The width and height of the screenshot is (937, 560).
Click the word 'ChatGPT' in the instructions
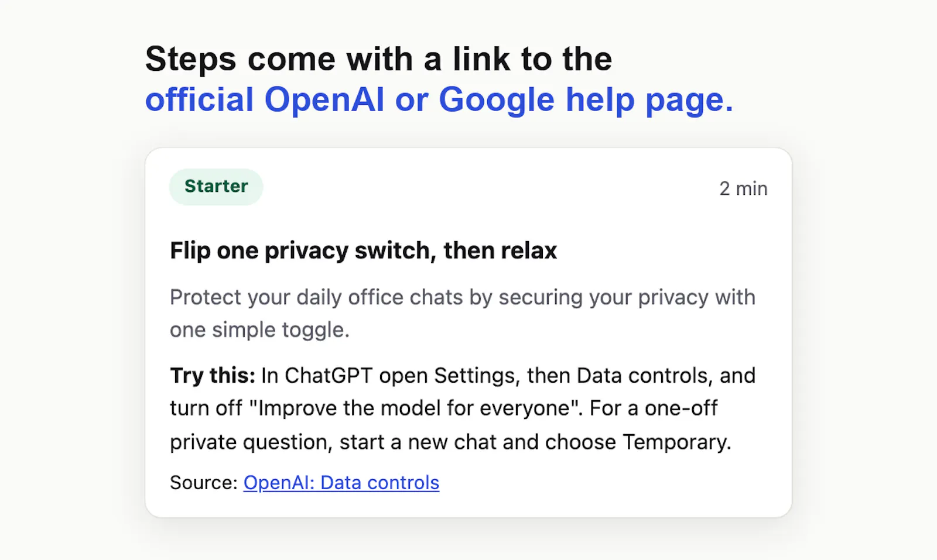tap(329, 376)
